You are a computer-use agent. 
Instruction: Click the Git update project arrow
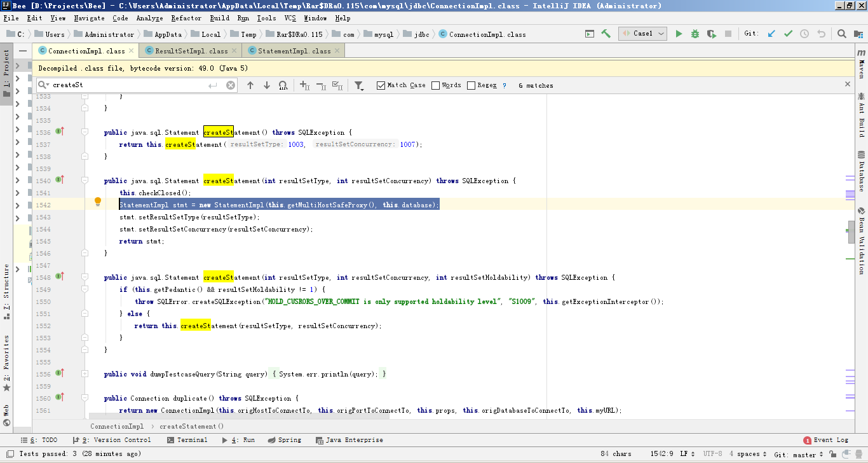(771, 34)
